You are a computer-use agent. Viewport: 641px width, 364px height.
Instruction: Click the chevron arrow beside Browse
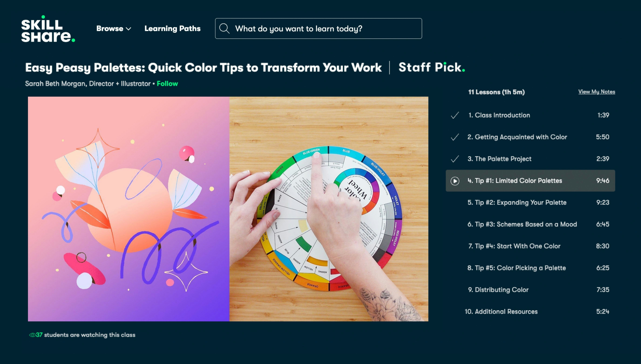(128, 29)
